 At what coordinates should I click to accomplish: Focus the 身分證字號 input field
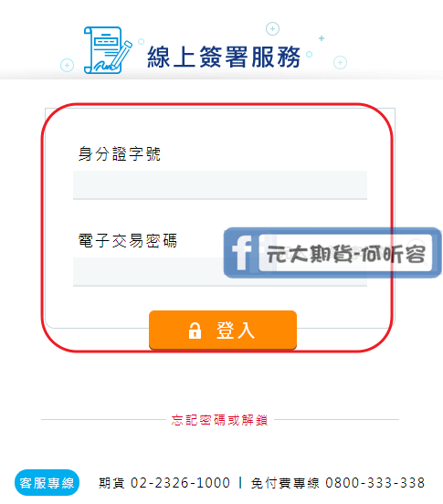point(220,185)
